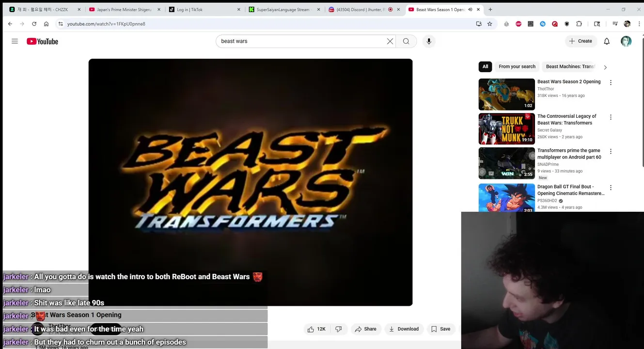Screen dimensions: 644x349
Task: Open options for Transformers prime game video
Action: pos(611,151)
